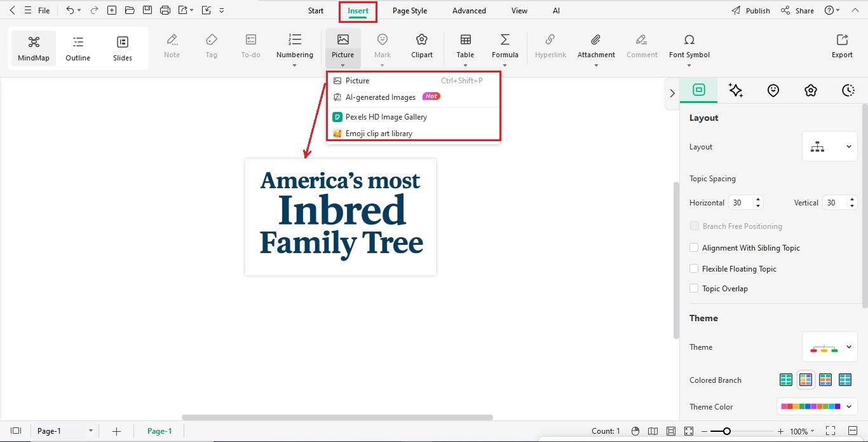Open the AI tab
The width and height of the screenshot is (868, 442).
(556, 11)
